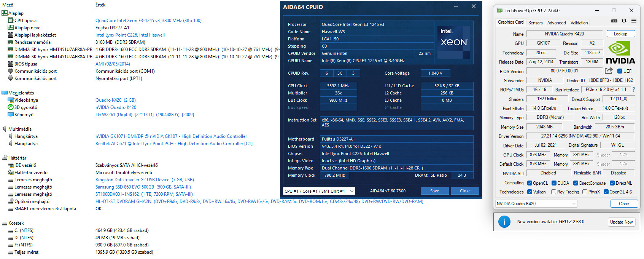Open the Realtek ALC671 audio controller link
The width and height of the screenshot is (644, 259).
(174, 144)
